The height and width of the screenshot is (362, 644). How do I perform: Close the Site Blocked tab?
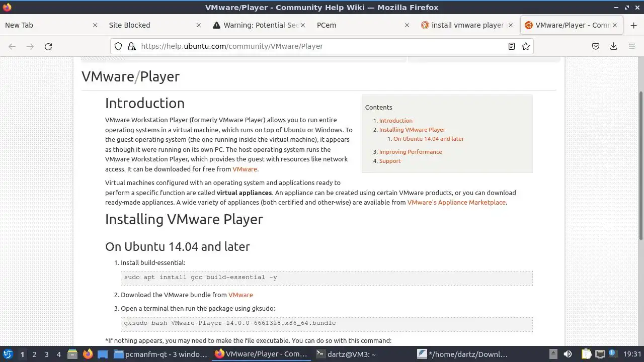[x=199, y=25]
